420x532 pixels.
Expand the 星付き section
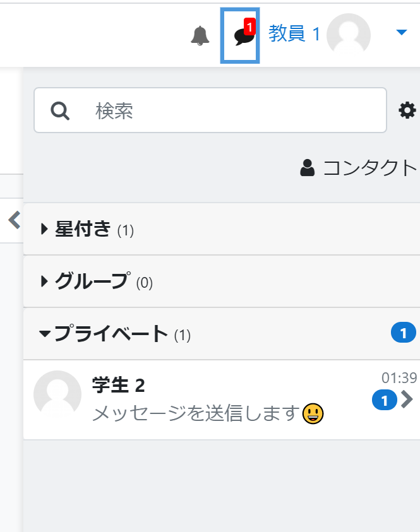[x=88, y=229]
